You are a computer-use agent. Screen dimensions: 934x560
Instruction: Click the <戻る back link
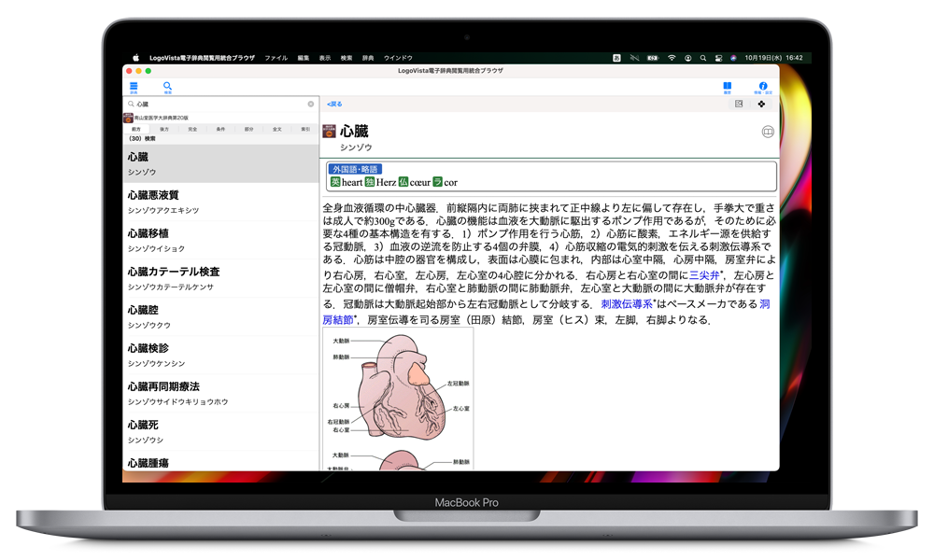(334, 105)
